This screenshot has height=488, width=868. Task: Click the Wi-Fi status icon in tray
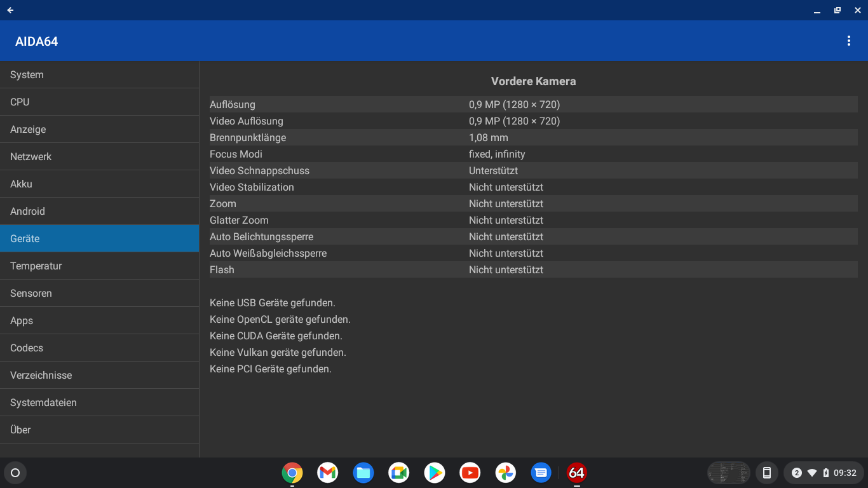pyautogui.click(x=812, y=473)
